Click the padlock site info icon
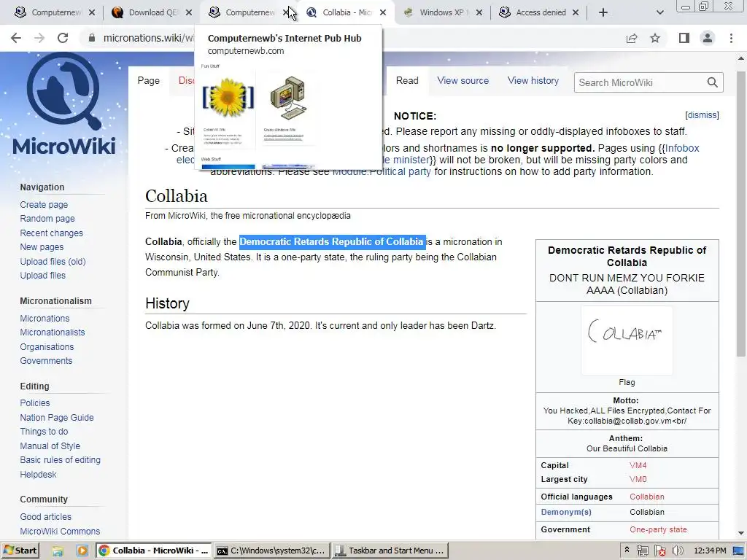Screen dimensions: 747x560 point(92,38)
